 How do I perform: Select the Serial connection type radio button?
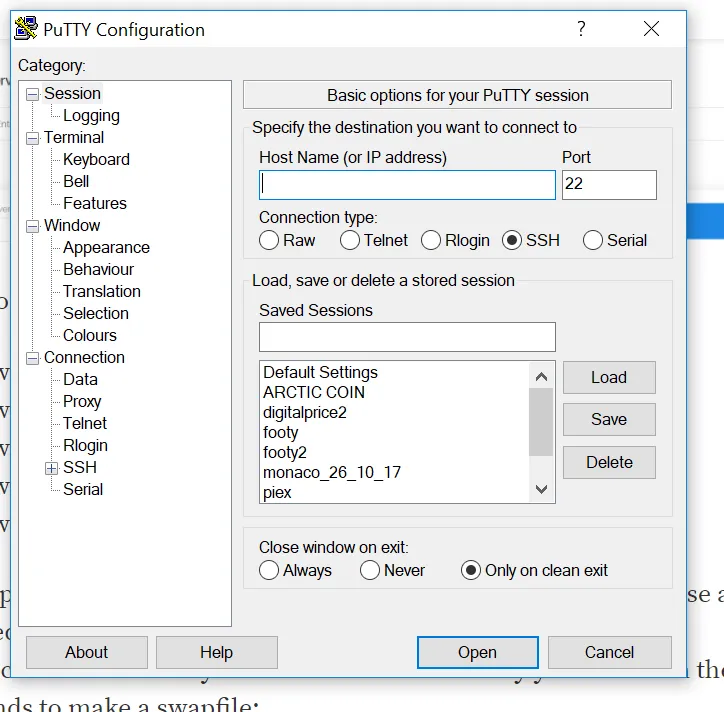pyautogui.click(x=592, y=241)
